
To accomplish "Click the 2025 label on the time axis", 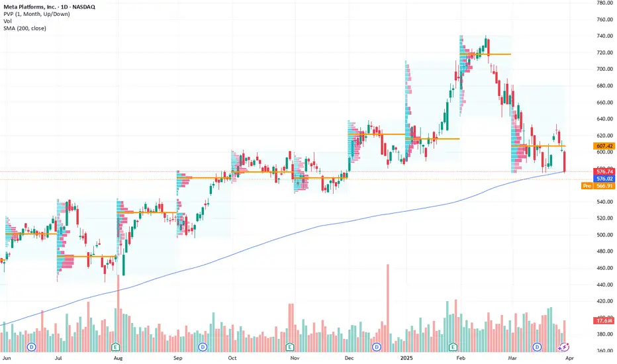I will pos(406,358).
